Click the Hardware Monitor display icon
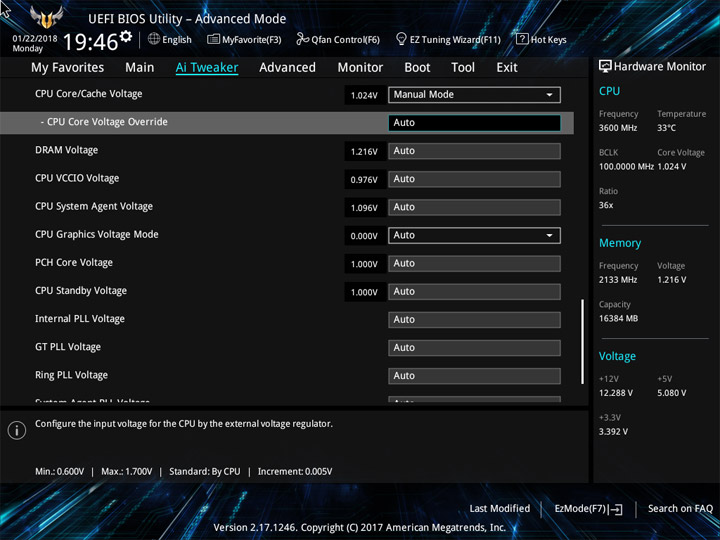The image size is (720, 540). [x=605, y=66]
